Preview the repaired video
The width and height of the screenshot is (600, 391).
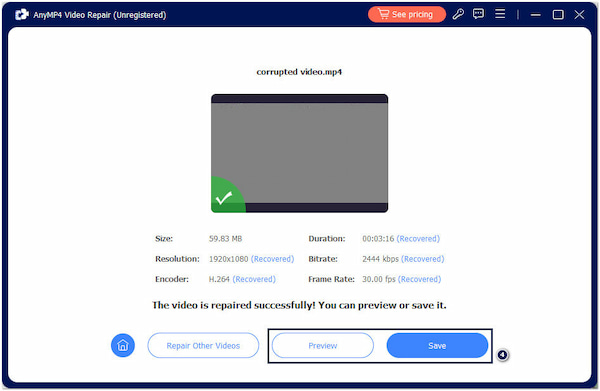click(323, 345)
